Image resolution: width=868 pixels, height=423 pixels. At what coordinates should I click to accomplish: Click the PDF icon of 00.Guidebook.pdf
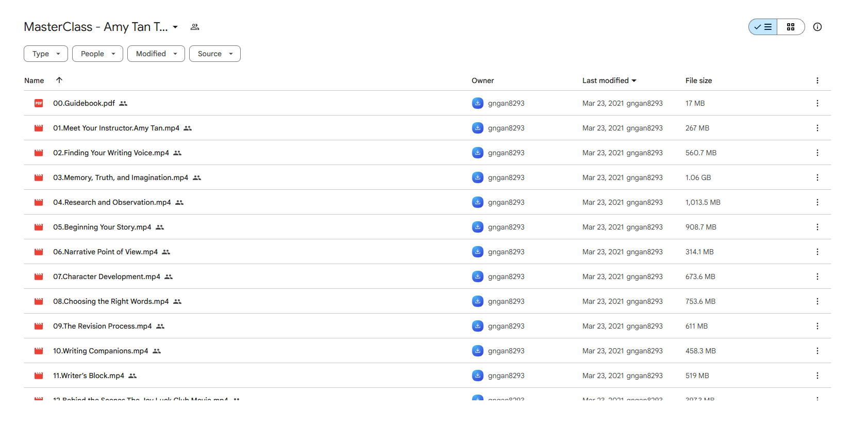coord(39,103)
